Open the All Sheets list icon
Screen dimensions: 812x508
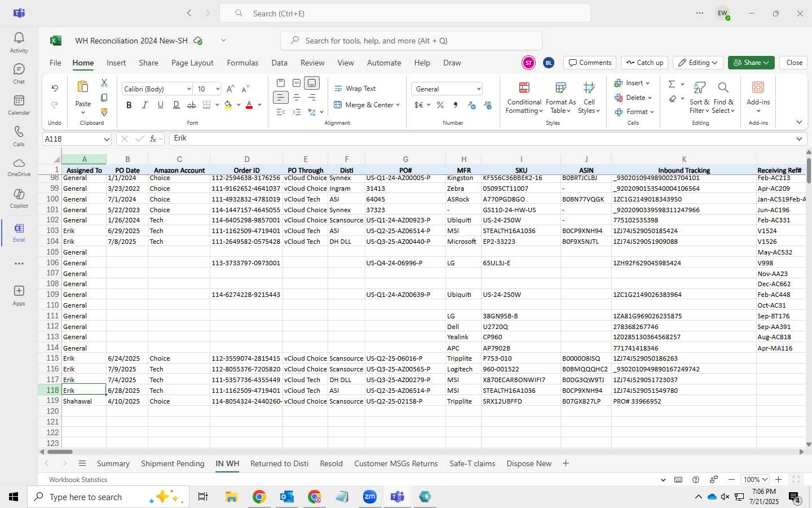[82, 463]
